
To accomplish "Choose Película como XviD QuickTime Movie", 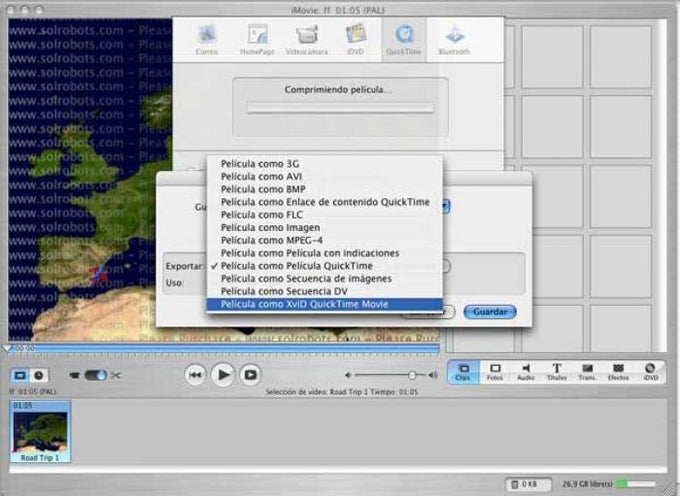I will [324, 304].
